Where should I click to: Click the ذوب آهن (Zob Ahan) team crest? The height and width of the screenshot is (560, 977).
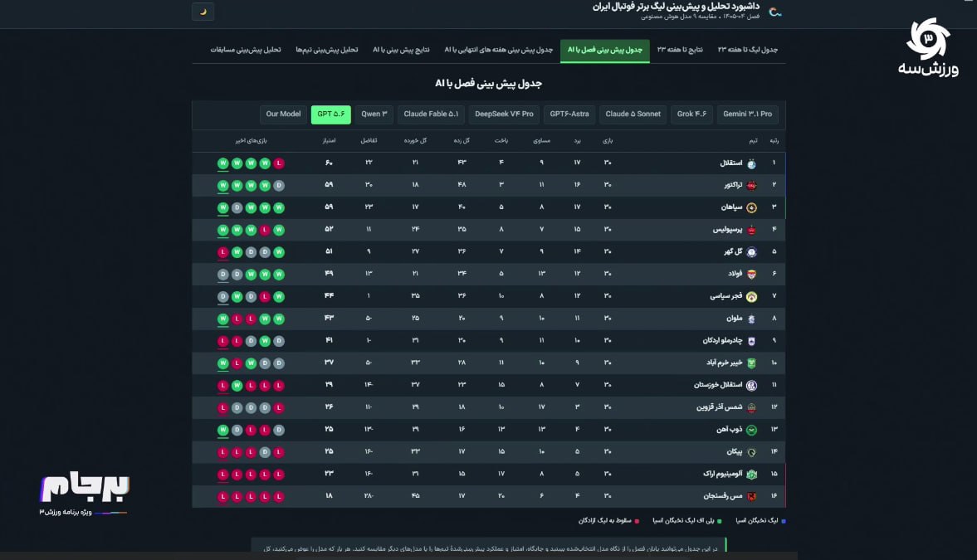pyautogui.click(x=751, y=430)
